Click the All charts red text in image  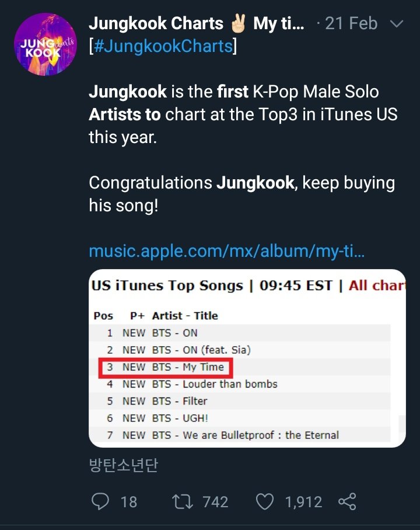pyautogui.click(x=376, y=286)
